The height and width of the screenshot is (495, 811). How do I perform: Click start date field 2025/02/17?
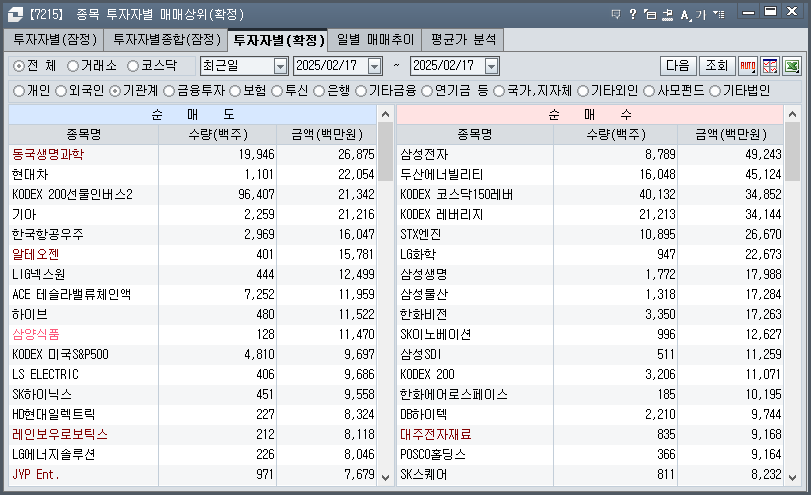point(331,66)
